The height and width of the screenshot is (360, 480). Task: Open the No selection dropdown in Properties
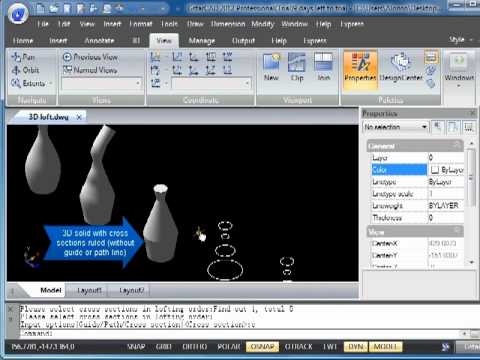tap(395, 127)
